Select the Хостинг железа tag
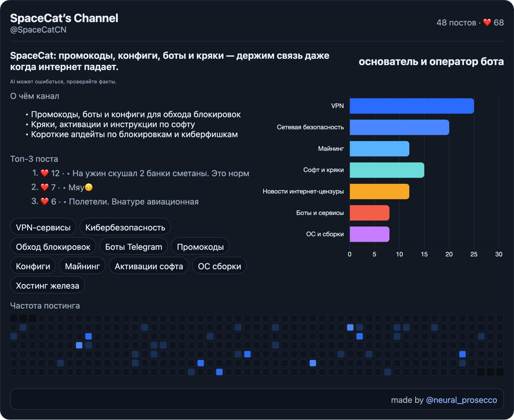Viewport: 514px width, 420px height. tap(47, 285)
